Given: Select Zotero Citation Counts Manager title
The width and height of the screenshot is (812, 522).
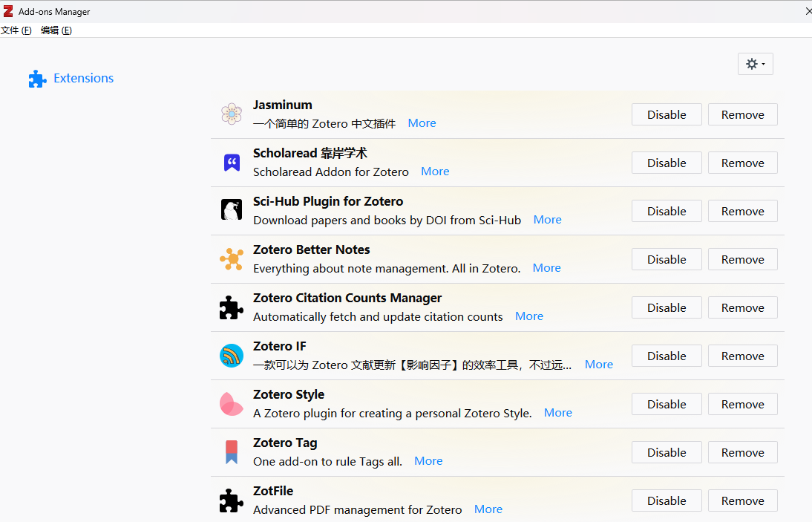Looking at the screenshot, I should (347, 298).
